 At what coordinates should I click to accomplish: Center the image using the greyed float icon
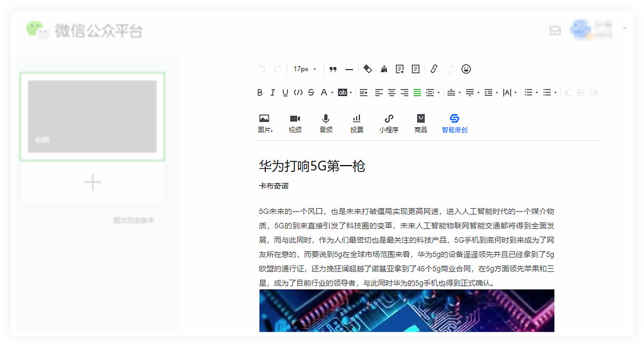pos(581,92)
